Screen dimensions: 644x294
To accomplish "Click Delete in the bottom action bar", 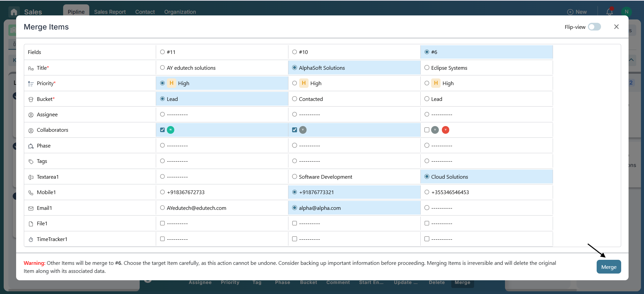I will (437, 283).
